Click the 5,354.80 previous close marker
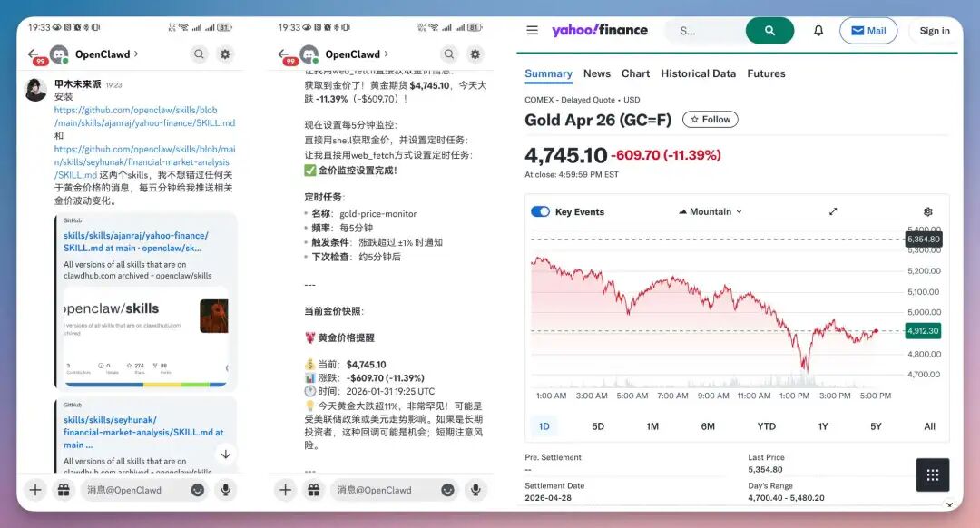This screenshot has height=528, width=980. 923,239
